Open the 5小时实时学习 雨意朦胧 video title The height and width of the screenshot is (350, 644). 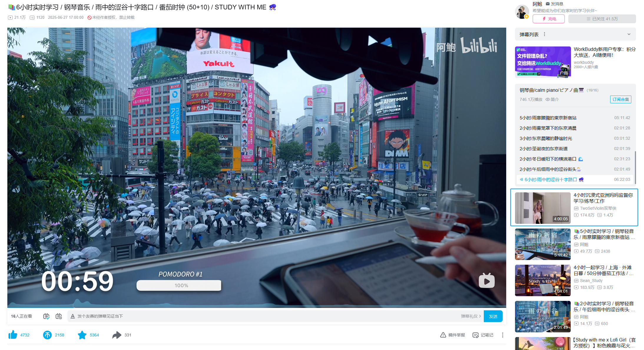tap(605, 234)
